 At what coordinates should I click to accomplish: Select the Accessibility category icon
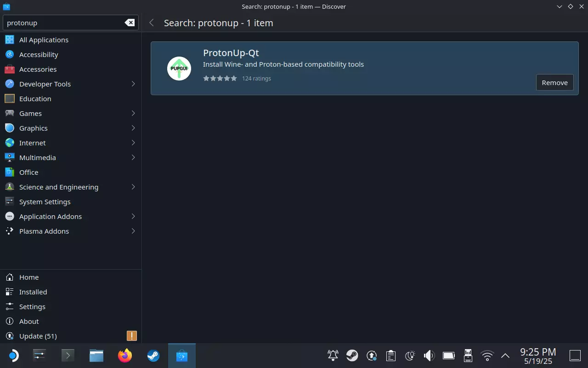click(x=10, y=54)
